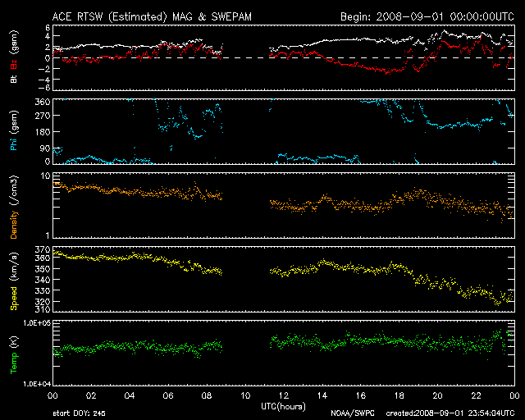525x420 pixels.
Task: Click the red 'Bz' axis label
Action: [x=14, y=64]
